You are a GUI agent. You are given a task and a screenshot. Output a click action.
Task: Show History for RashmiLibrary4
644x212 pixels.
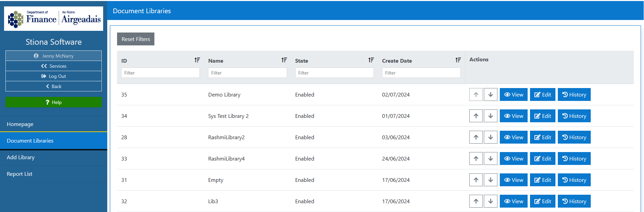(x=574, y=158)
